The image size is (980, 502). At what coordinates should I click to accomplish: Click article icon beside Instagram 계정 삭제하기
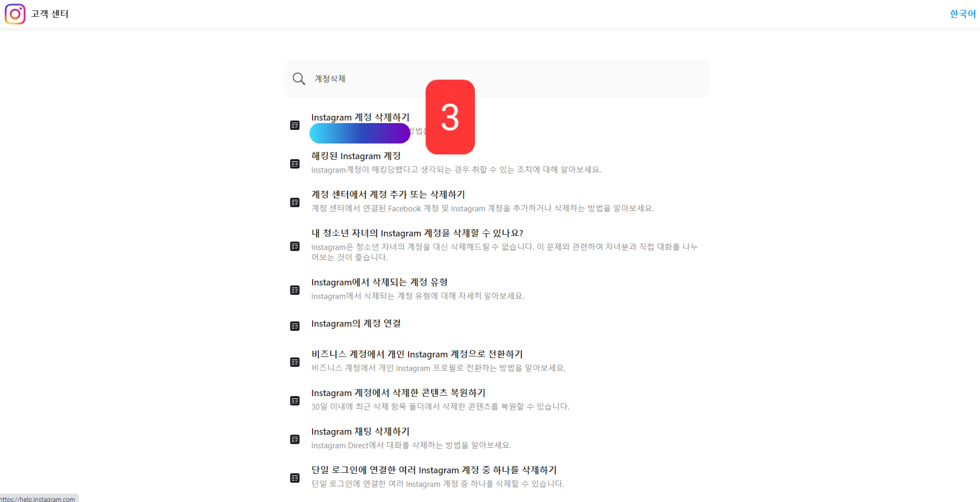click(x=295, y=125)
